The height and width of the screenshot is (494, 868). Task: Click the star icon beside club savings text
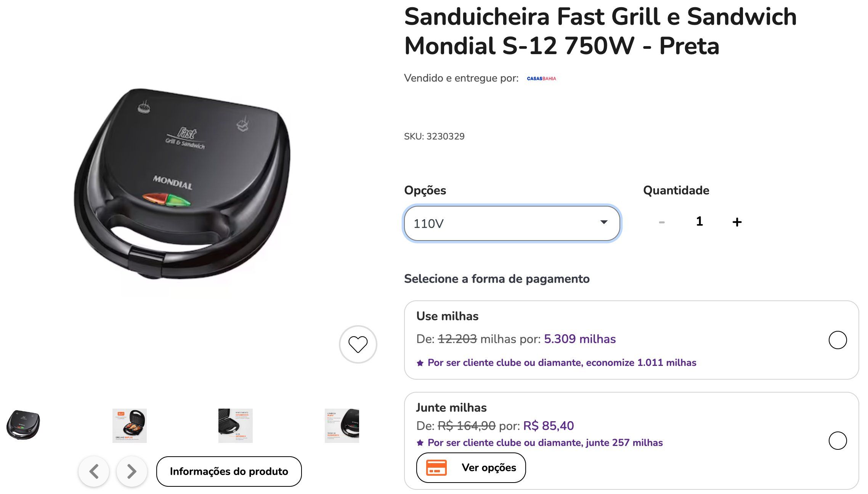coord(420,363)
